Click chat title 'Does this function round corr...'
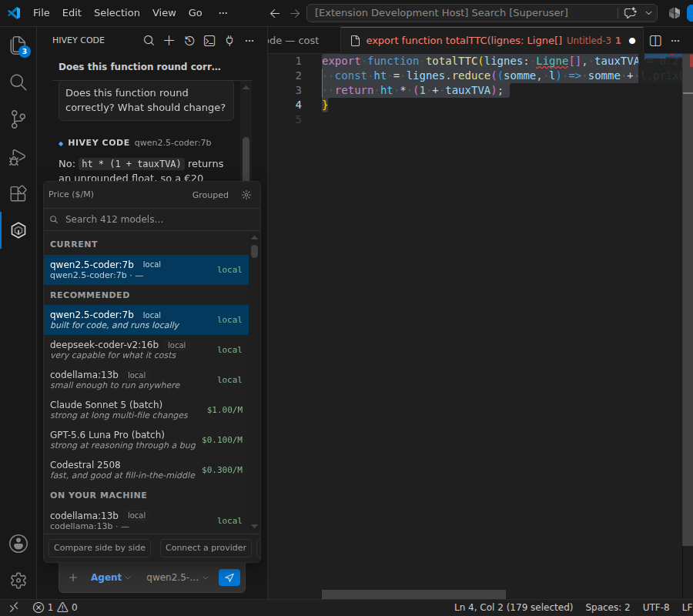The height and width of the screenshot is (616, 693). [139, 67]
